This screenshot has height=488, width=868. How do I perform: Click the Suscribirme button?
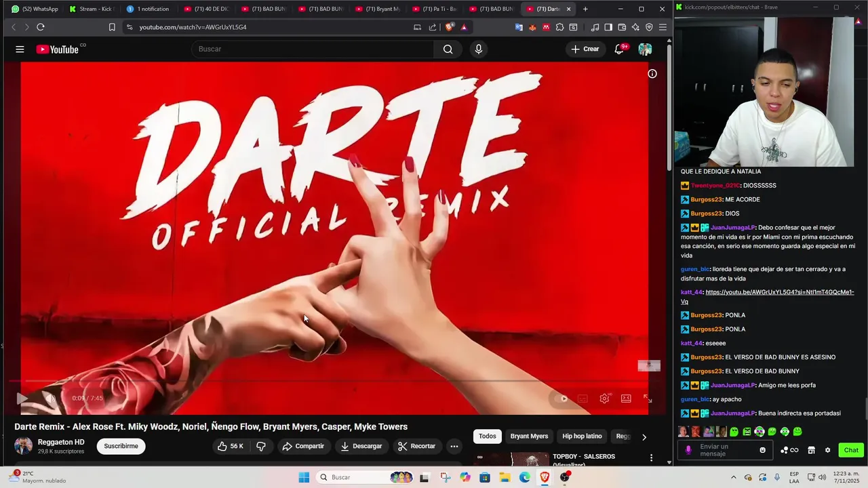pos(121,446)
